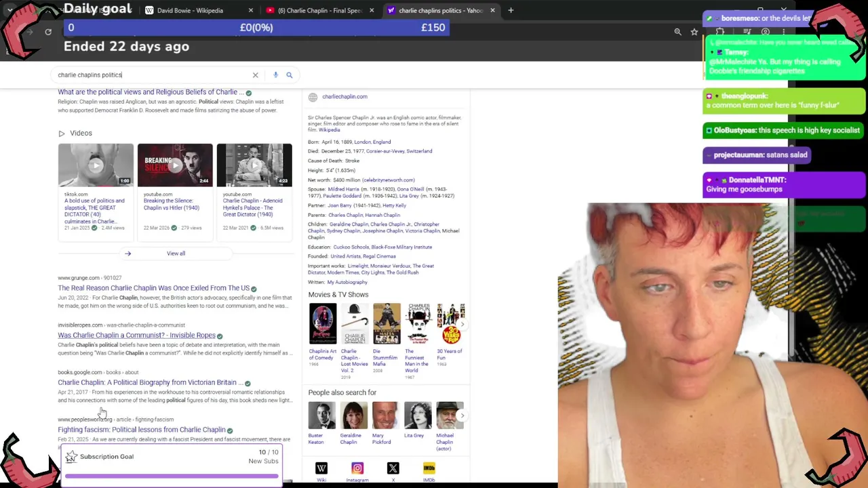Open 'Charlie Chaplin - Adenoid Hynkel's Palace' title
This screenshot has width=868, height=488.
tap(252, 207)
